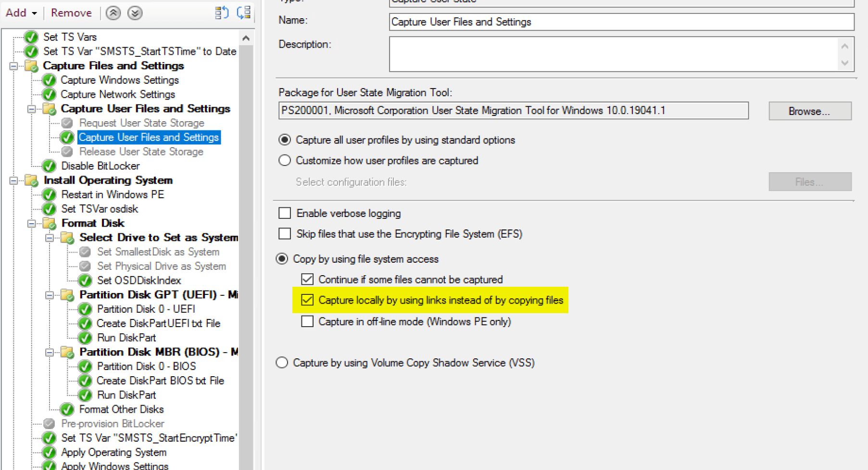
Task: Click folder icon of Install Operating System group
Action: [32, 180]
